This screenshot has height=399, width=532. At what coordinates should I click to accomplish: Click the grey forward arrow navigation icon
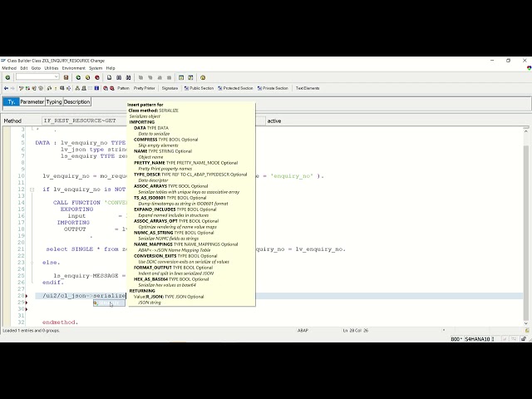click(12, 88)
